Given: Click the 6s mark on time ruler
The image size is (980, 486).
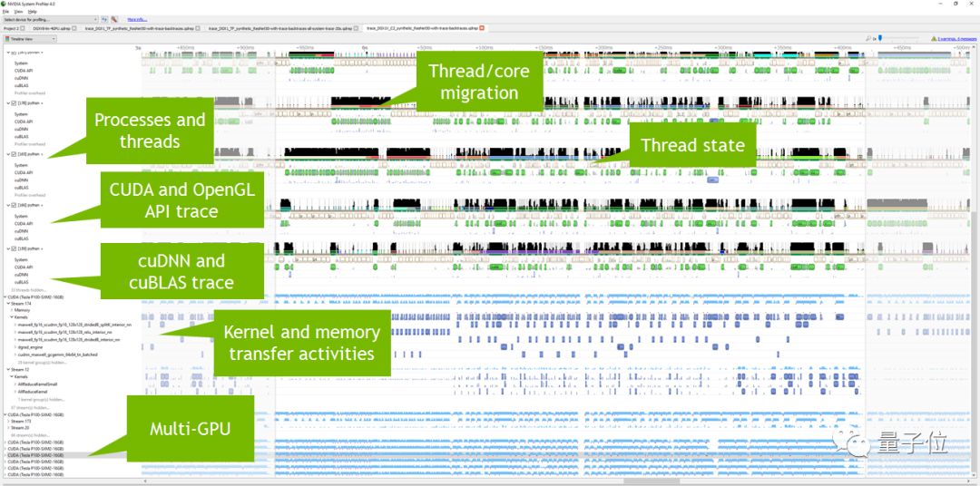Looking at the screenshot, I should click(365, 47).
